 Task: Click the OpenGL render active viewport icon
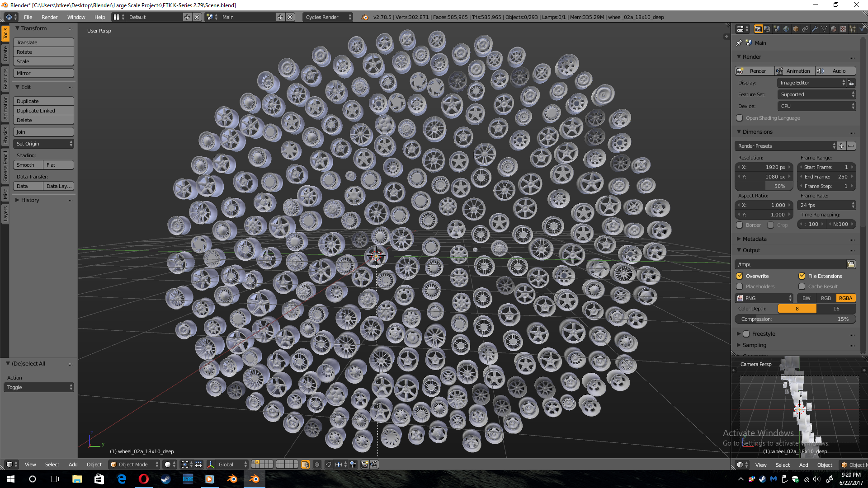coord(364,465)
